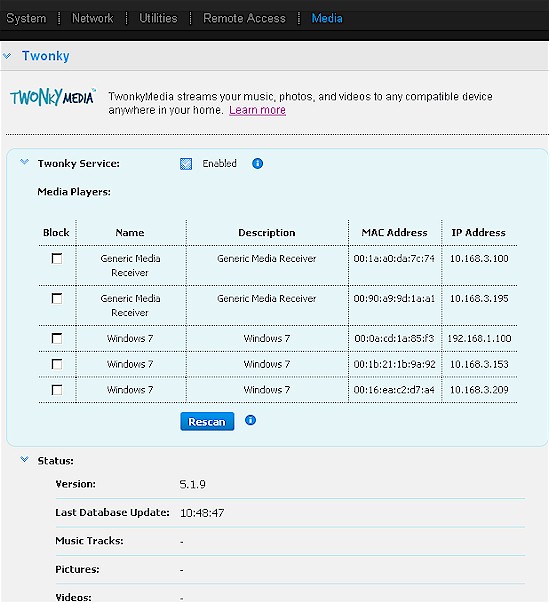550x604 pixels.
Task: Click IP address 10.168.3.195
Action: (x=479, y=299)
